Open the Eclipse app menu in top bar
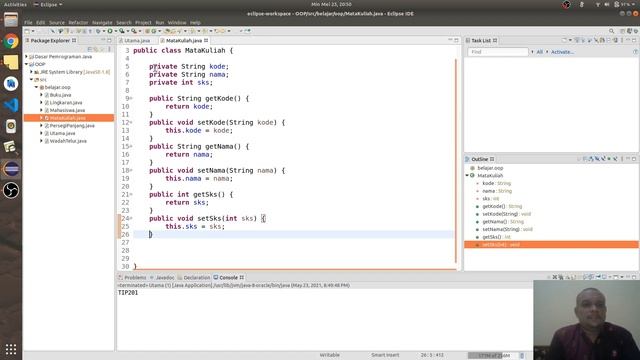 48,4
